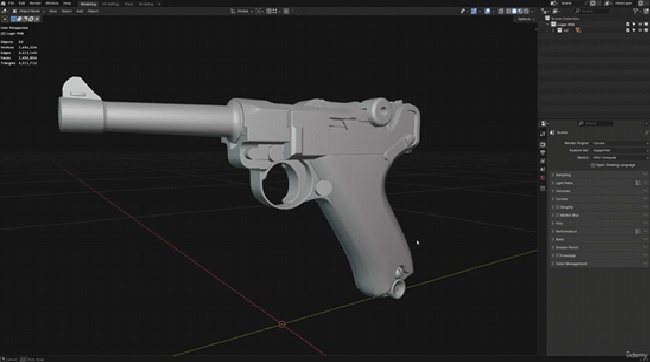Open the Texture properties tab icon
Image resolution: width=650 pixels, height=362 pixels.
543,188
